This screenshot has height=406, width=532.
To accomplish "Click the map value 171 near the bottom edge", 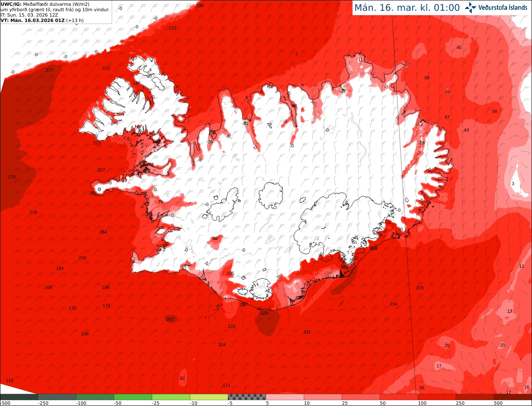I will coord(227,385).
